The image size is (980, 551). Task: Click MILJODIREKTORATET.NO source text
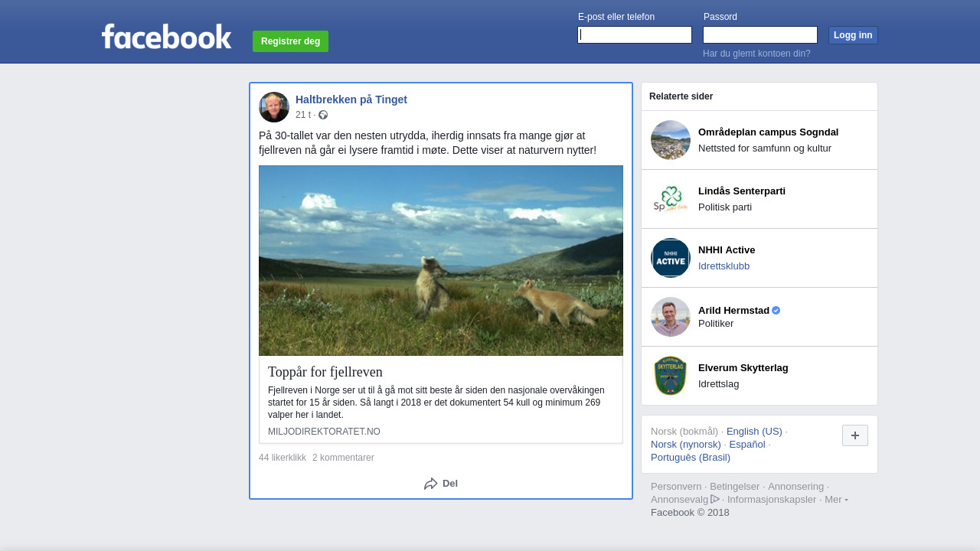[x=324, y=432]
